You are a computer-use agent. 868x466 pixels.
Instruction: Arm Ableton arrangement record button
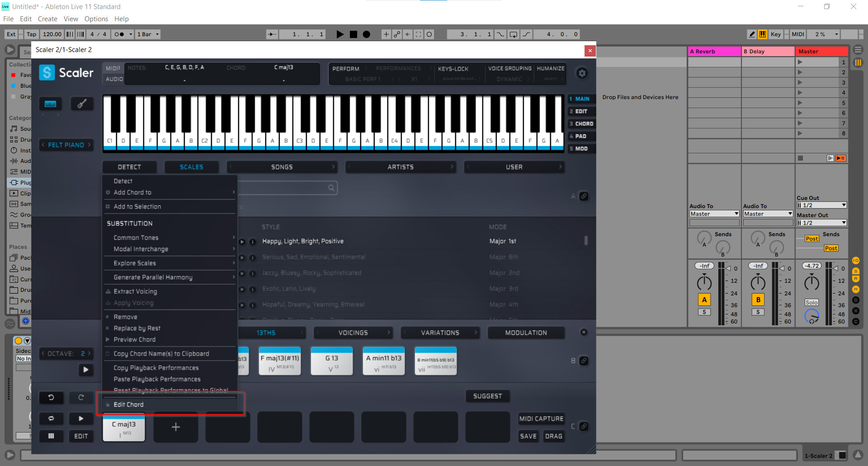367,34
